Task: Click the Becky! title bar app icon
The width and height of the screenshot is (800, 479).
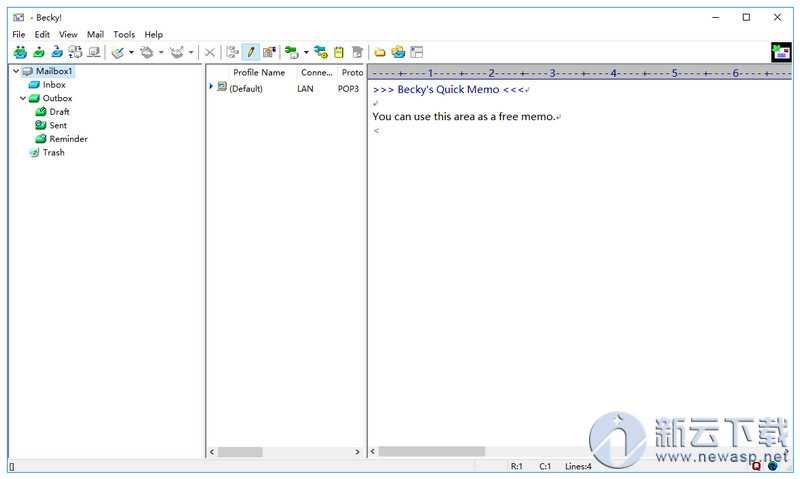Action: tap(19, 17)
